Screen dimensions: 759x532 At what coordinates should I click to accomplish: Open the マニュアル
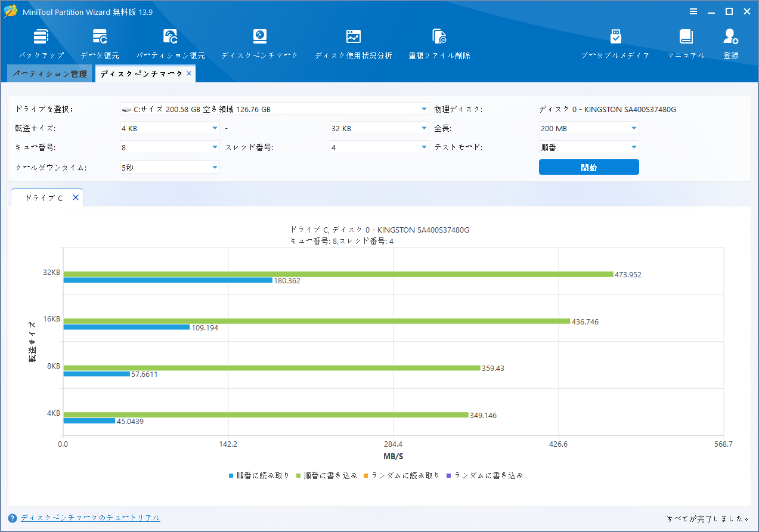pos(686,44)
